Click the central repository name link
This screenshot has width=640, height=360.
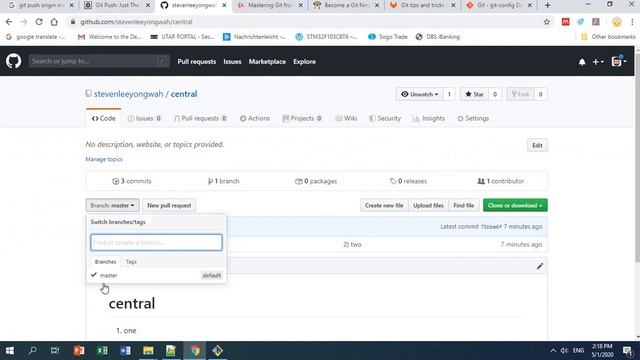(x=184, y=94)
